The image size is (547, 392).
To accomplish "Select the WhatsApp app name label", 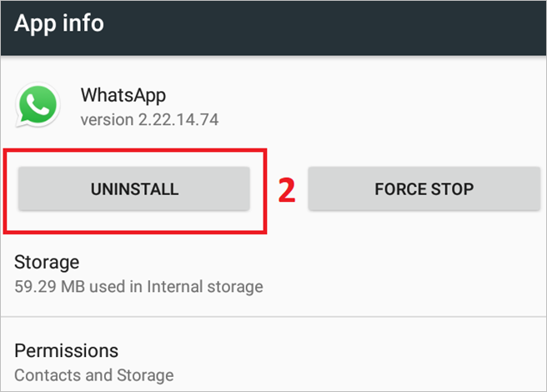I will click(122, 94).
